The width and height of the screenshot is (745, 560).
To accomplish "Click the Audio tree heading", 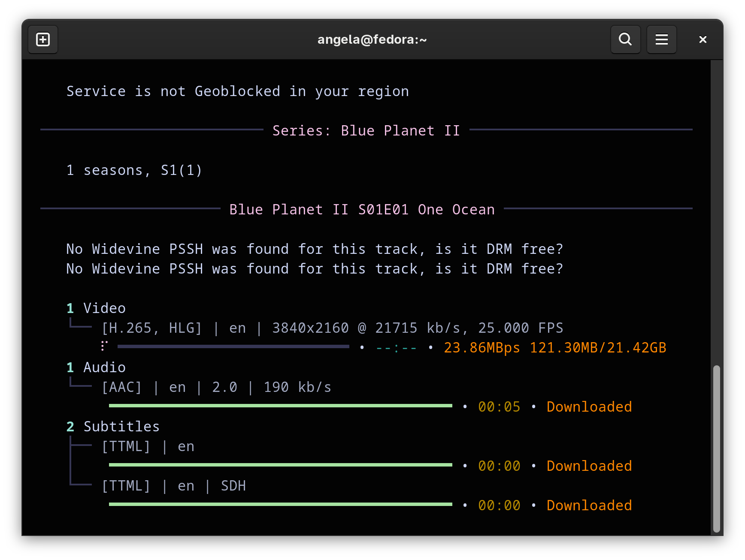I will (x=104, y=367).
